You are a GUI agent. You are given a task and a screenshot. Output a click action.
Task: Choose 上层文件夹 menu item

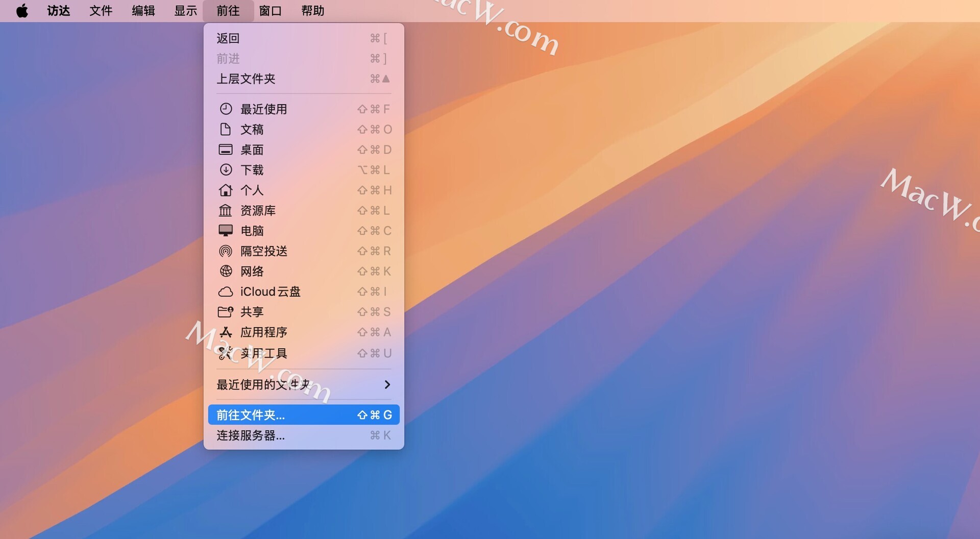[x=304, y=79]
